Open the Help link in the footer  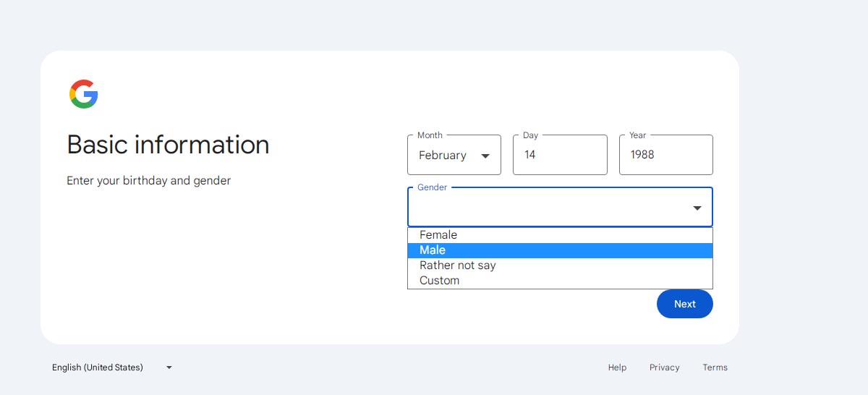(617, 368)
